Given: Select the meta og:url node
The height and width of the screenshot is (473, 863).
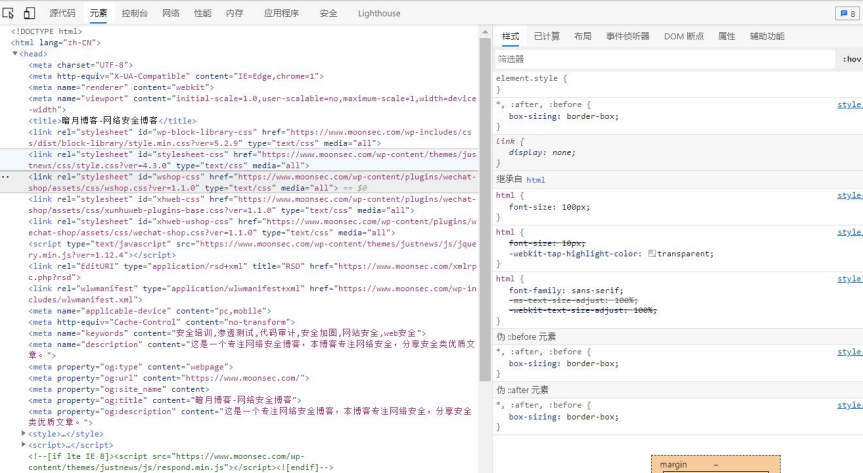Looking at the screenshot, I should [169, 378].
